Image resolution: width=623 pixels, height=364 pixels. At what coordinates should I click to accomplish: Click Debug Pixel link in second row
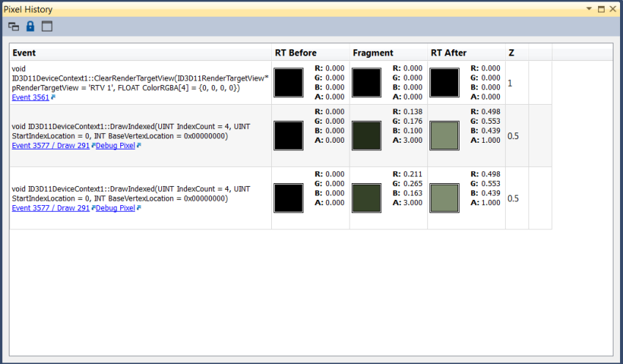(x=116, y=146)
